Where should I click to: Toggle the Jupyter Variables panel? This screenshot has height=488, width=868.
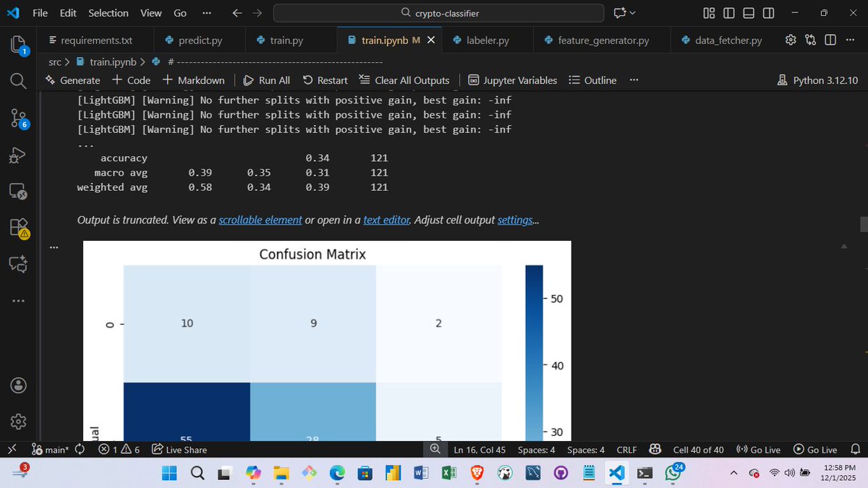pyautogui.click(x=513, y=80)
